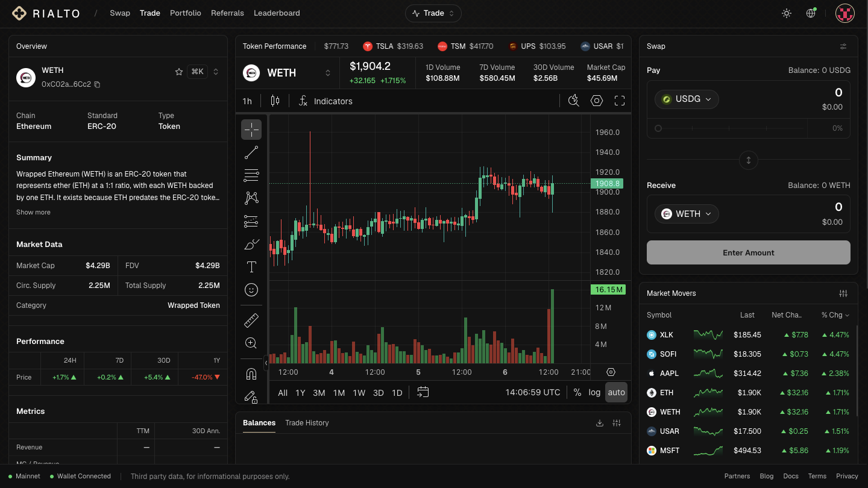The image size is (868, 488).
Task: Set the chart range to 1W
Action: pos(359,393)
